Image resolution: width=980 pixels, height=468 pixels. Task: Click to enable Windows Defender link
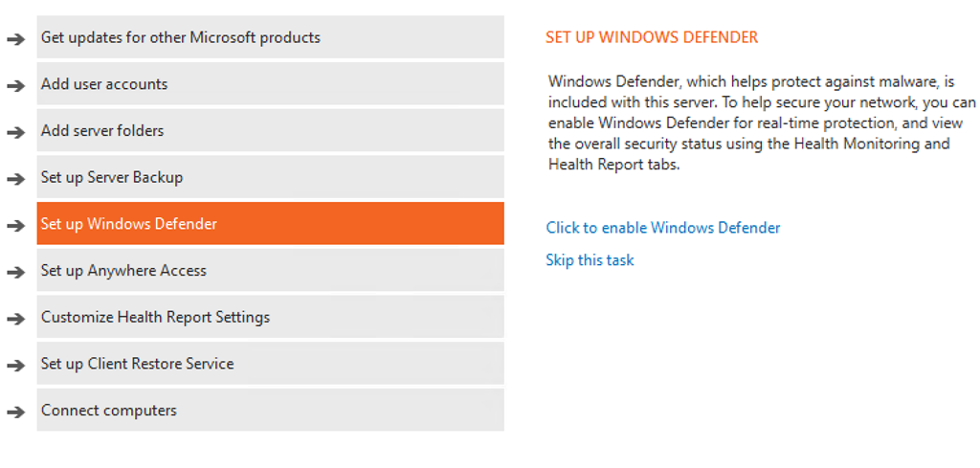[663, 228]
